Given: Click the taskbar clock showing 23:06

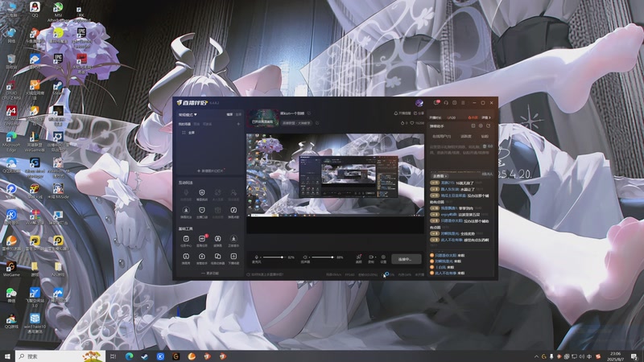Looking at the screenshot, I should coord(616,356).
